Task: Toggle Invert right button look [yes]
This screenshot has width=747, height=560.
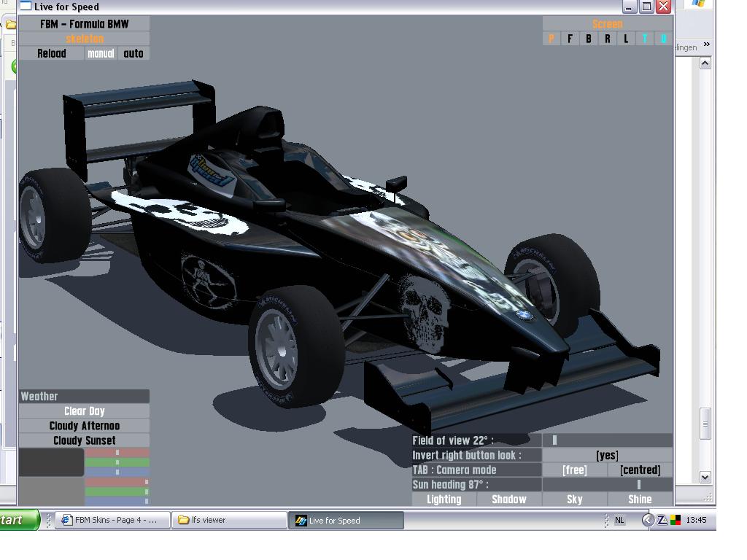Action: (608, 455)
